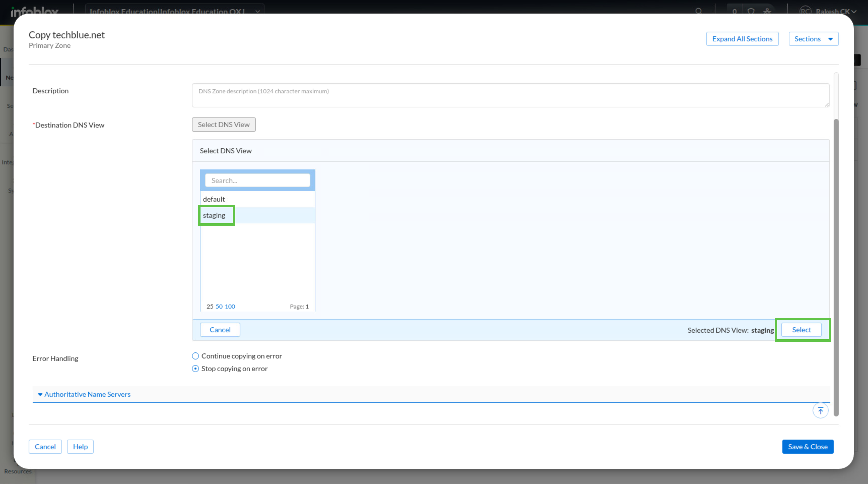Click the Select DNS View button

point(223,125)
